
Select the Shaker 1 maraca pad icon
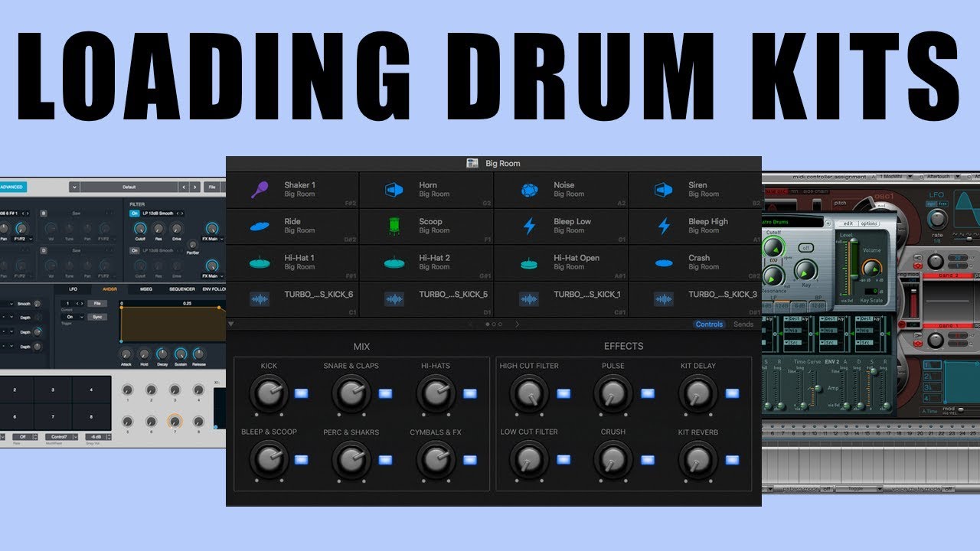[x=260, y=190]
